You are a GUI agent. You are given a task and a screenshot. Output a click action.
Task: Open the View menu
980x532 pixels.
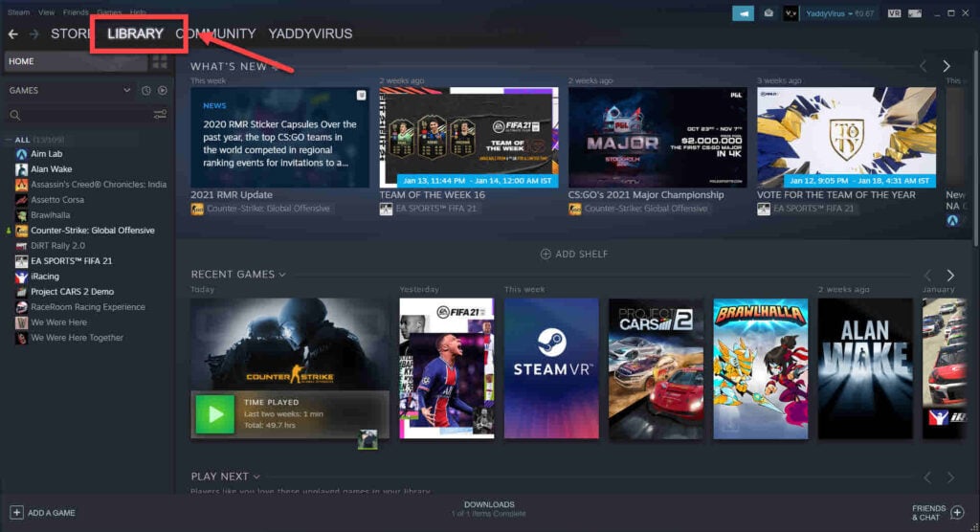point(46,11)
